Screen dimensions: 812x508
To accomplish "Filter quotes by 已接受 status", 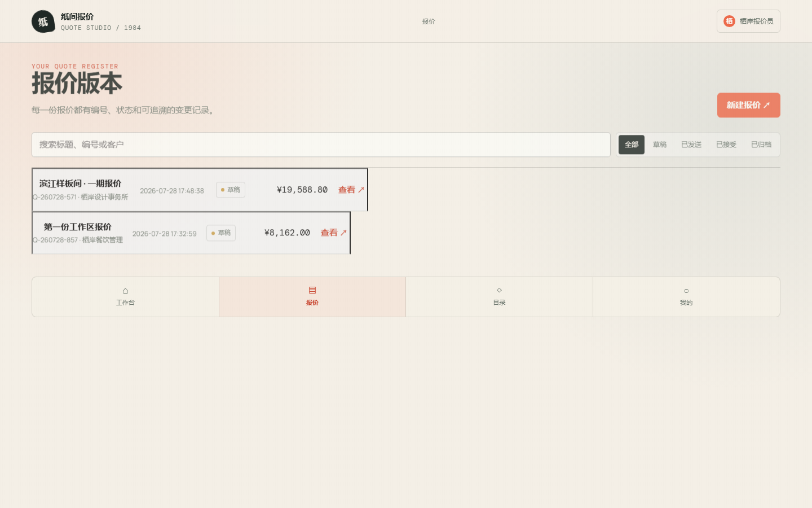I will pos(726,144).
